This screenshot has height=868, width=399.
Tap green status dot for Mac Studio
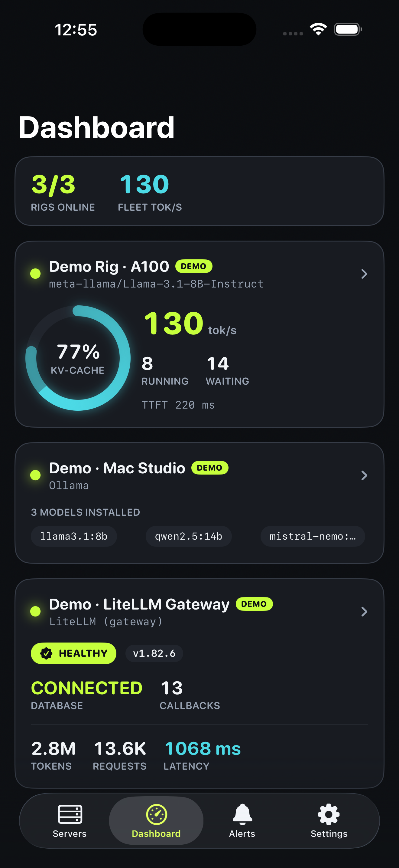click(x=35, y=475)
